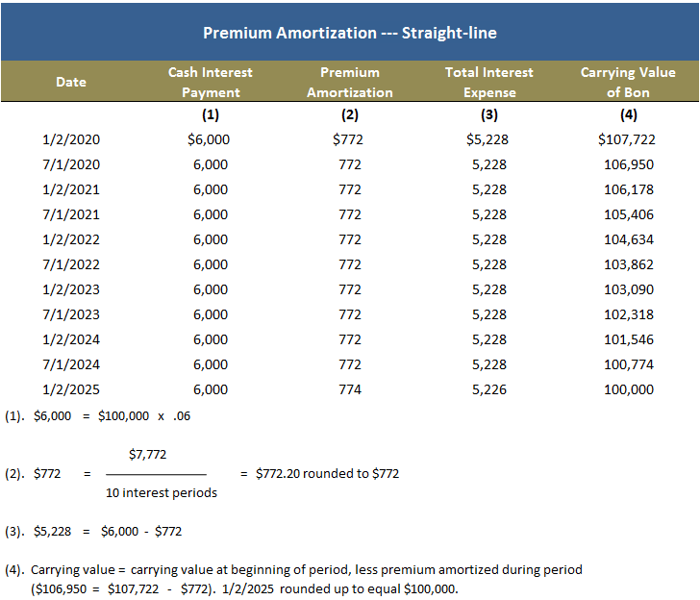Click the '$772.20 rounded to $772' text
This screenshot has width=700, height=600.
point(327,474)
